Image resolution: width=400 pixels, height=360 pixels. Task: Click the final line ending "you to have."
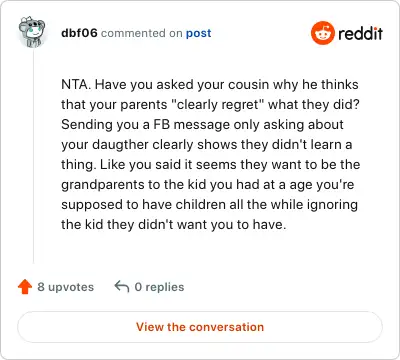pos(174,224)
